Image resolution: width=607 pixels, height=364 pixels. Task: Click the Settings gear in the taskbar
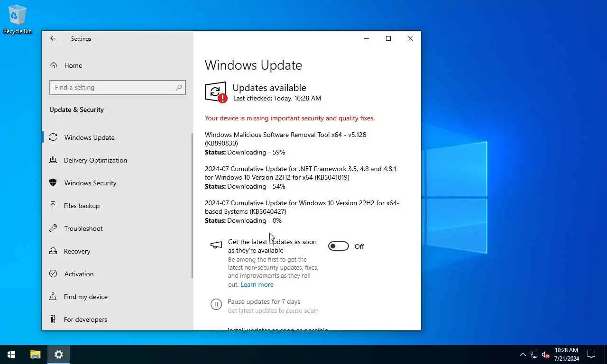[x=59, y=355]
